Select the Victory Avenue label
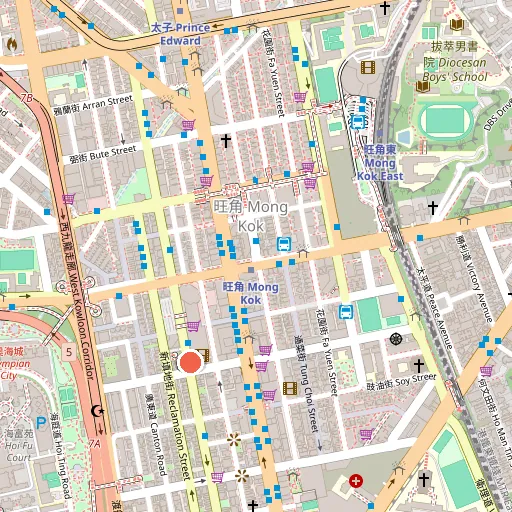 (474, 278)
